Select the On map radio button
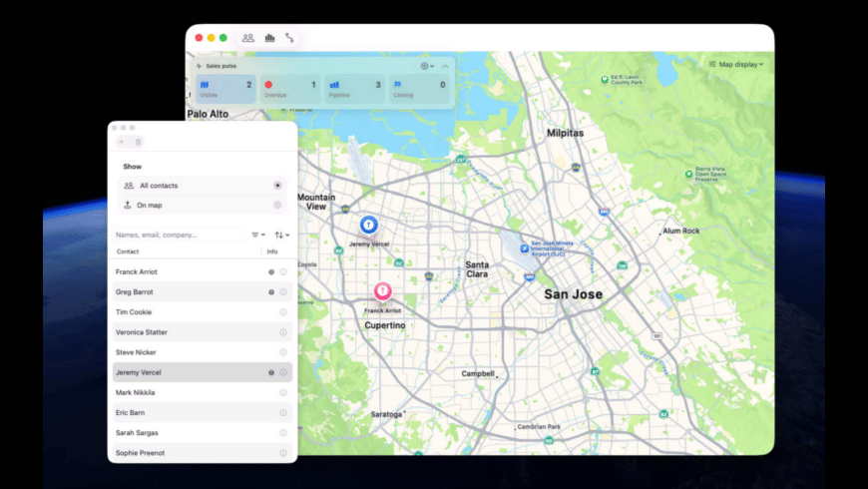868x489 pixels. [x=277, y=205]
